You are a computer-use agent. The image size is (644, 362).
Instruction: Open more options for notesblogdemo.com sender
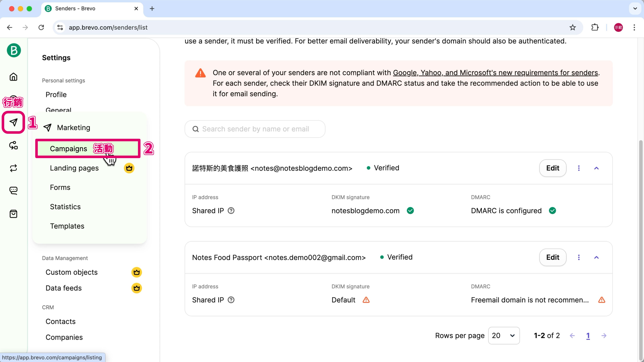coord(579,168)
